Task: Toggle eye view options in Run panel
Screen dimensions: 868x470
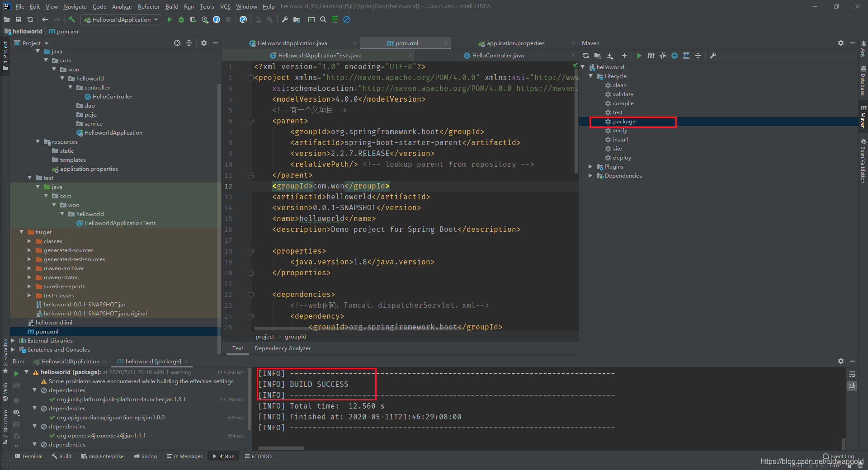Action: [x=16, y=412]
